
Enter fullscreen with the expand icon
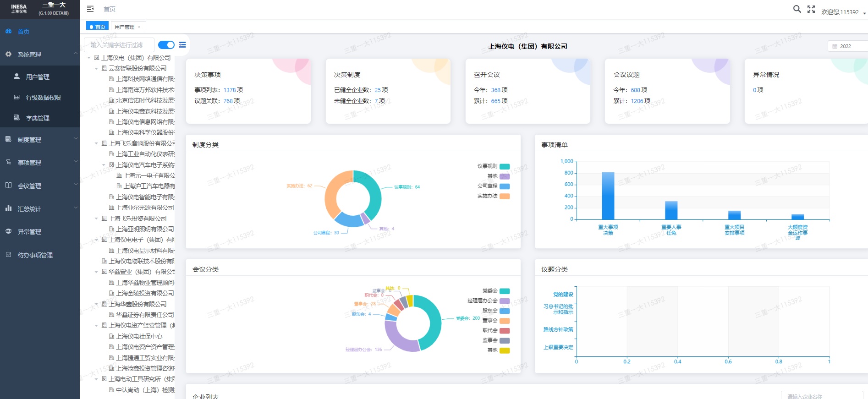point(811,9)
